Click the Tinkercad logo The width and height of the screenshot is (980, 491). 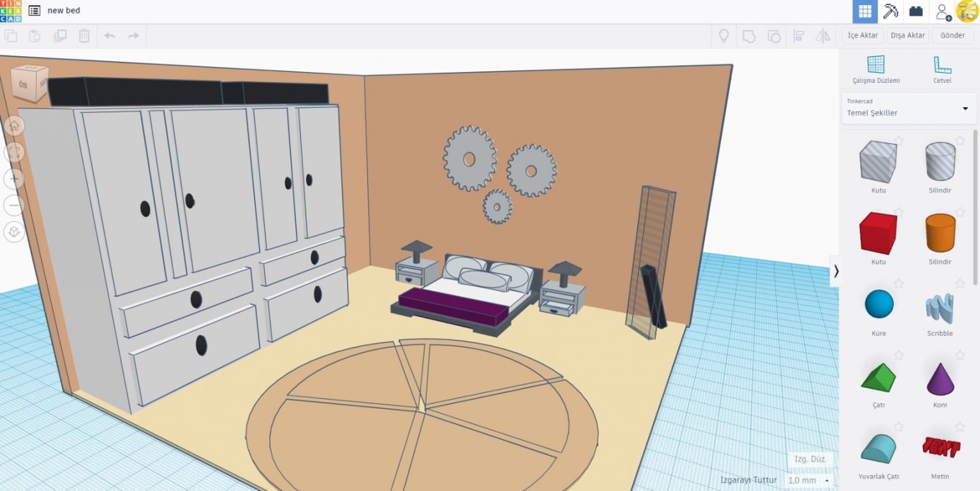click(12, 11)
